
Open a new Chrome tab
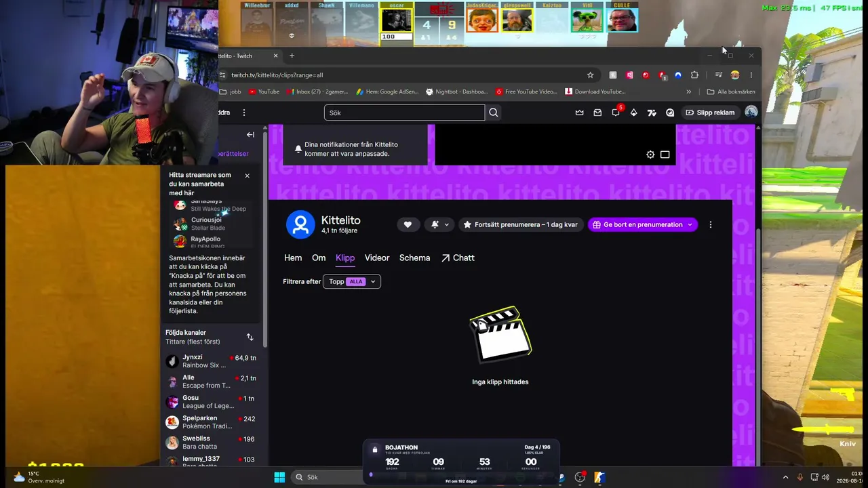pos(292,56)
